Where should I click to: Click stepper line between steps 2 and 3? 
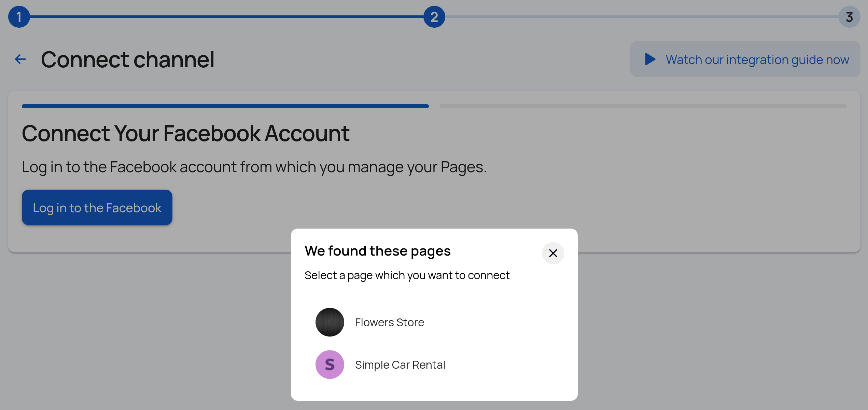click(x=642, y=17)
